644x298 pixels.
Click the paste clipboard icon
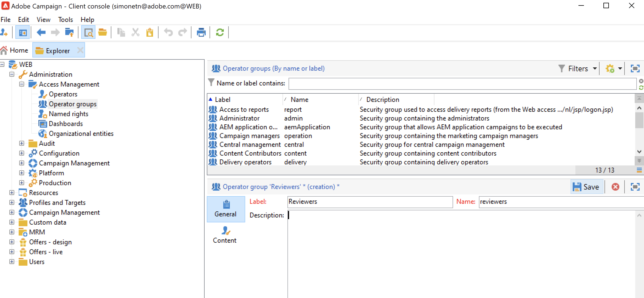coord(149,33)
